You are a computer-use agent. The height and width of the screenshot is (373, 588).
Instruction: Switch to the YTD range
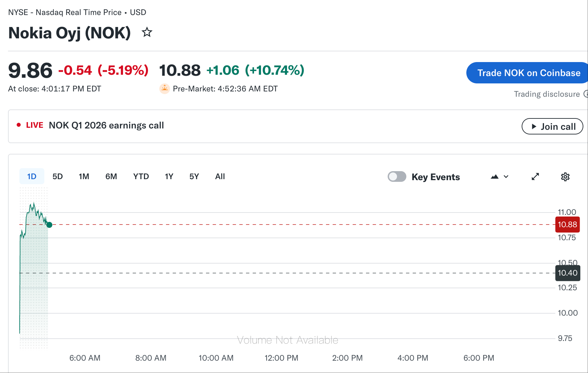[x=141, y=176]
